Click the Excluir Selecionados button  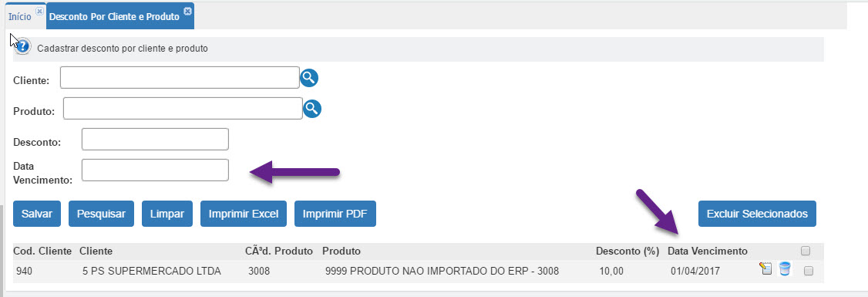[x=757, y=214]
